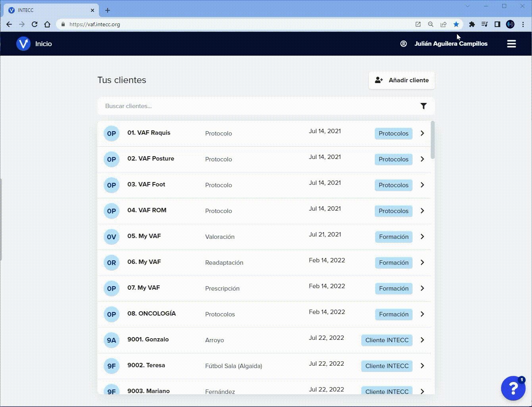Expand chevron for 9002. Teresa
This screenshot has width=532, height=407.
(x=422, y=366)
